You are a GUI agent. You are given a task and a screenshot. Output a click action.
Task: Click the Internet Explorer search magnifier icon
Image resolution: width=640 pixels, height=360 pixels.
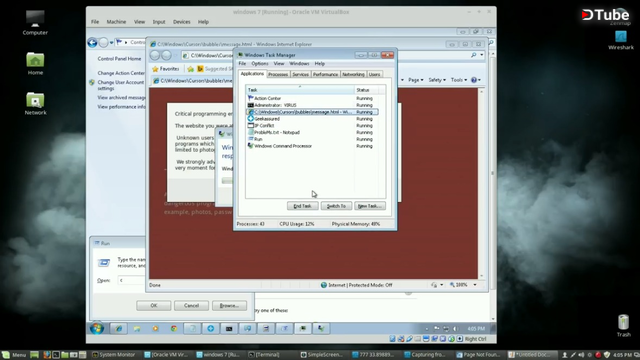473,55
